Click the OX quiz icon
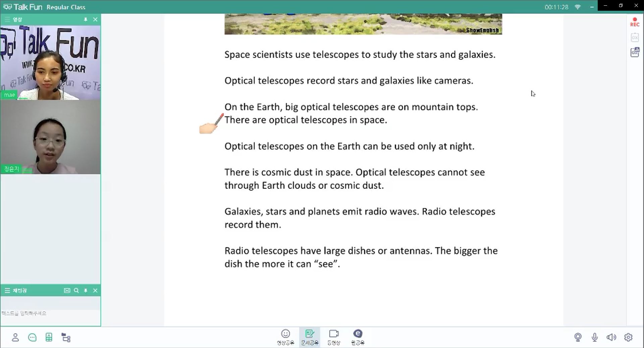Viewport: 644px width, 348px height. (635, 37)
